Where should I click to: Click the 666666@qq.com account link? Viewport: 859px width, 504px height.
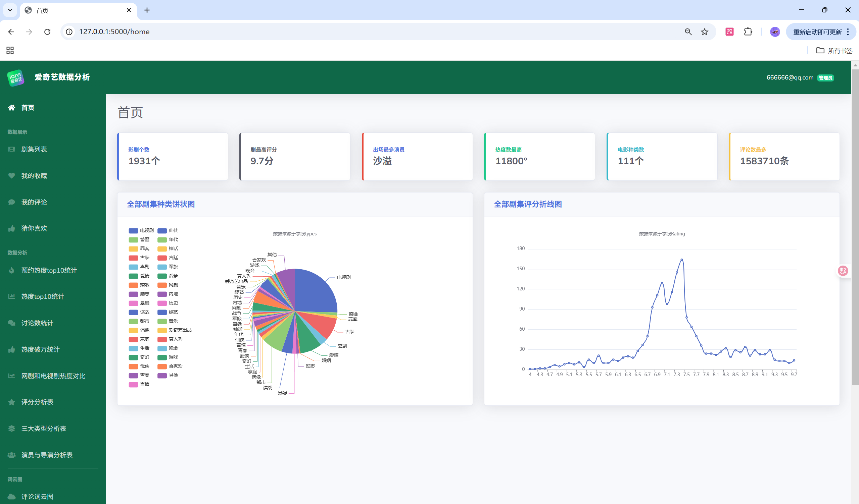coord(790,77)
